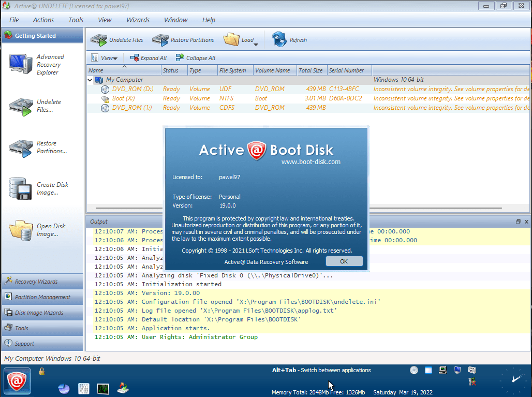The width and height of the screenshot is (532, 397).
Task: Select Boot (X:) volume row
Action: tap(308, 98)
